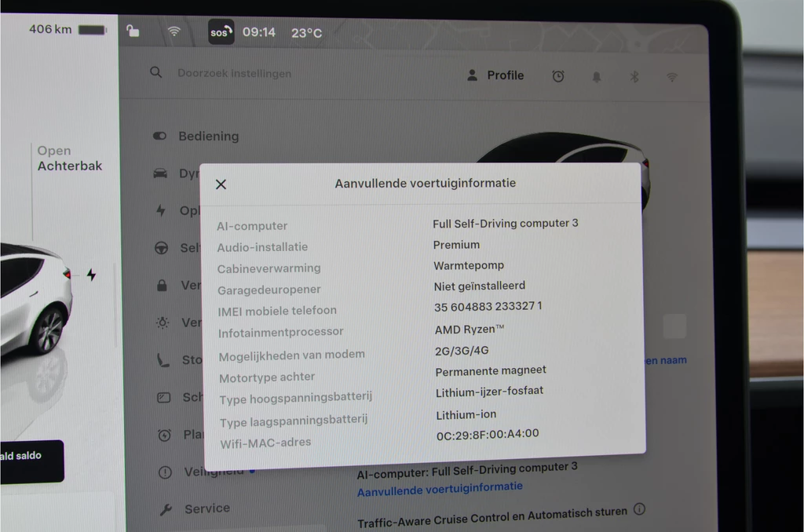Select the Type hoogspanningsbatterij label
This screenshot has width=804, height=532.
click(296, 399)
